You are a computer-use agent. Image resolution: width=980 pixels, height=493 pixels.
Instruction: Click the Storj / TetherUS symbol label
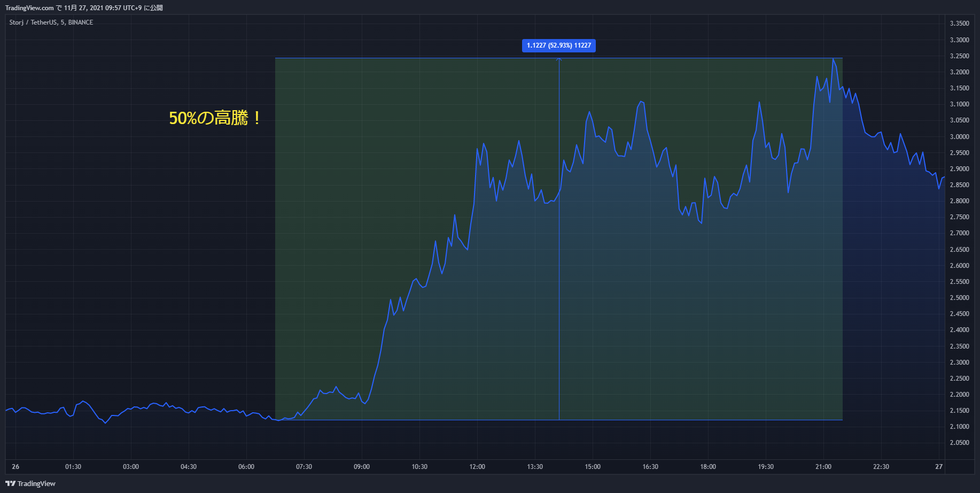pyautogui.click(x=51, y=22)
